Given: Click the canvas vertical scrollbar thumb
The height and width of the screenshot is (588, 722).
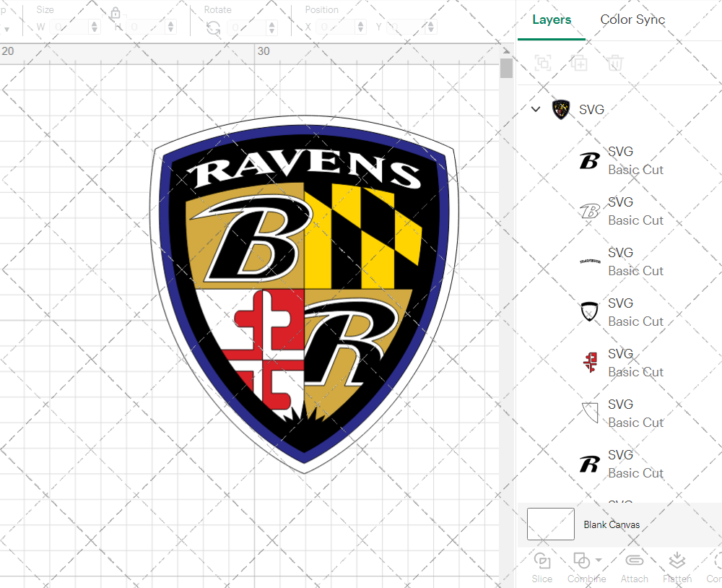Looking at the screenshot, I should click(507, 68).
